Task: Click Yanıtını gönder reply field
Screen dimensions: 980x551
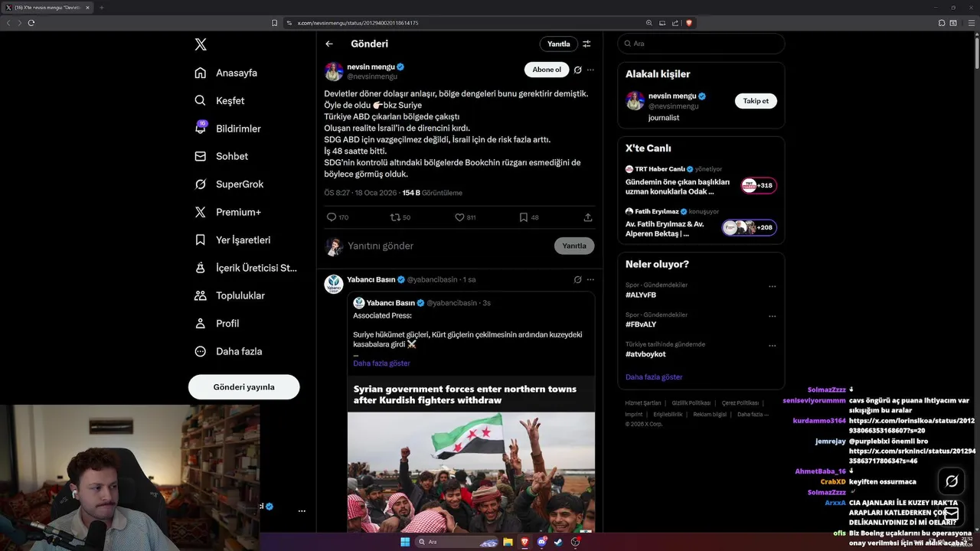Action: [448, 246]
